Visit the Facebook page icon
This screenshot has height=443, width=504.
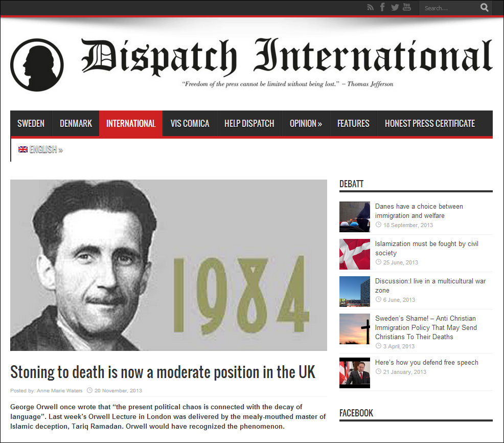pyautogui.click(x=382, y=7)
